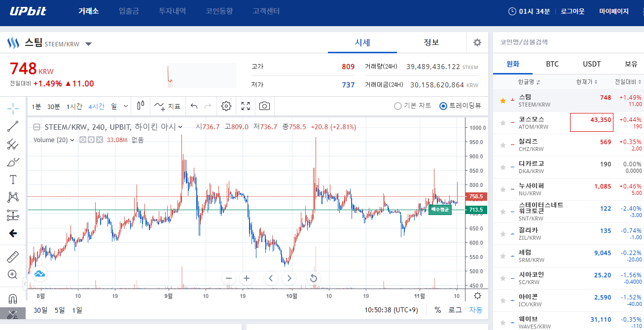Undo the last chart action
Viewport: 644px width, 330px height.
pyautogui.click(x=194, y=106)
